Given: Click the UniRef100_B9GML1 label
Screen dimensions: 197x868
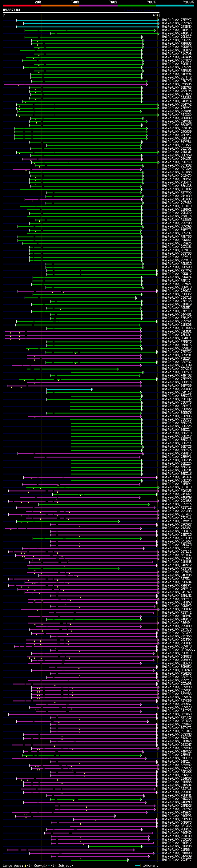Looking at the screenshot, I should pyautogui.click(x=176, y=64).
